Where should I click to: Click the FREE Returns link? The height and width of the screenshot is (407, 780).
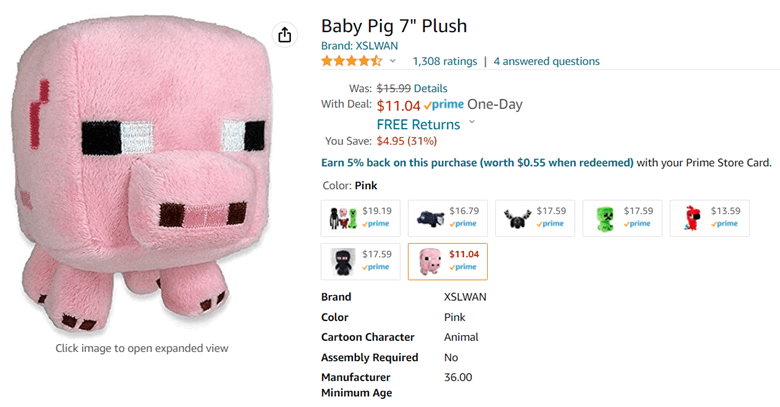click(418, 124)
